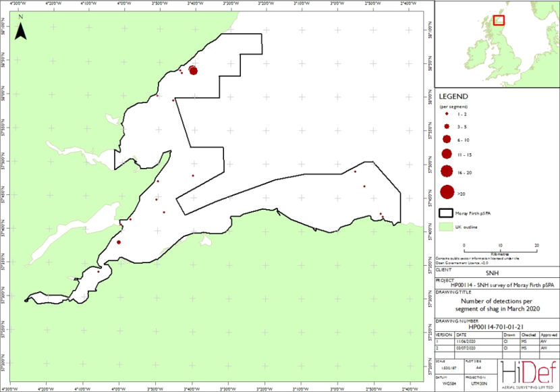Click the Moray Firth pSPA legend box
The height and width of the screenshot is (392, 560).
(446, 213)
